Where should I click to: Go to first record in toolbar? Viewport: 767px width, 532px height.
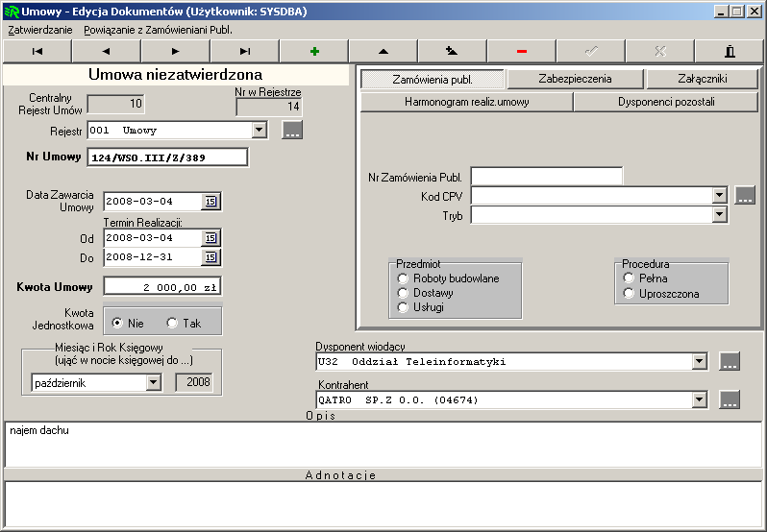click(37, 51)
